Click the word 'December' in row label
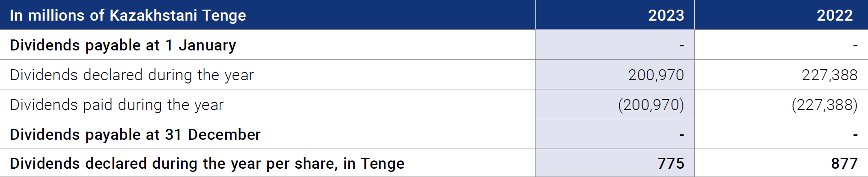 pos(224,134)
